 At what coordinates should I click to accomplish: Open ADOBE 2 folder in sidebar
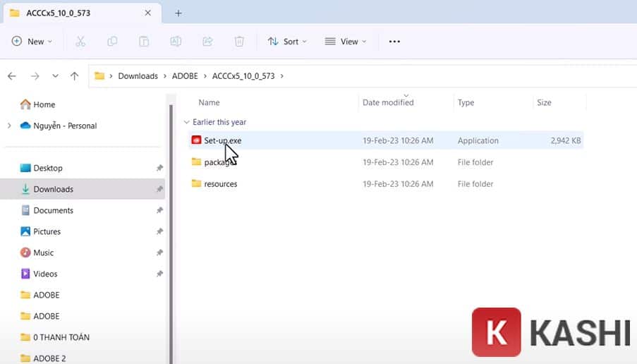tap(49, 358)
